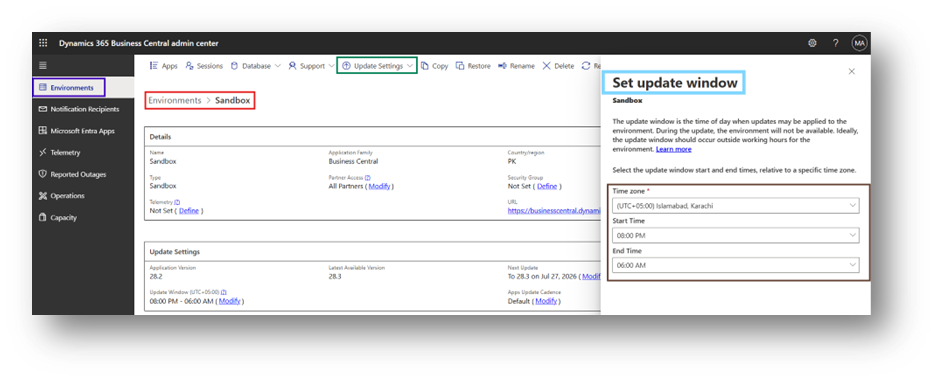Open the help question mark icon
Viewport: 936px width, 380px height.
(x=836, y=43)
